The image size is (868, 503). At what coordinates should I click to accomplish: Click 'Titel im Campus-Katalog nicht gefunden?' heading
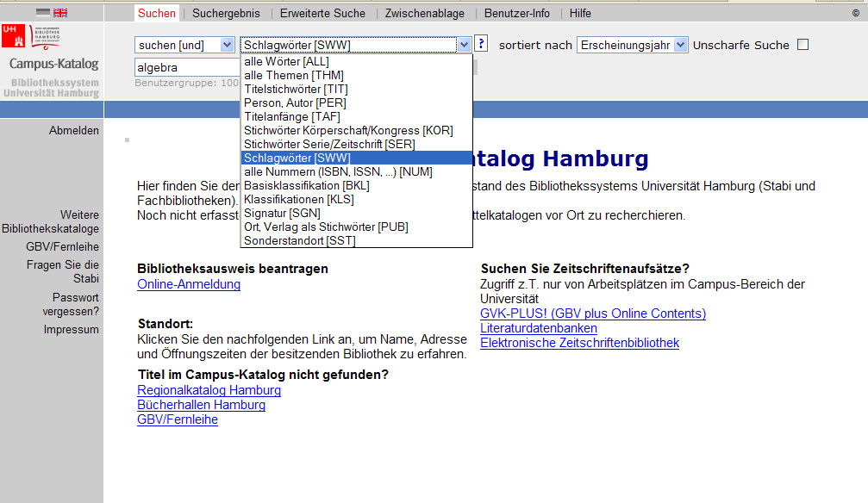[x=263, y=375]
